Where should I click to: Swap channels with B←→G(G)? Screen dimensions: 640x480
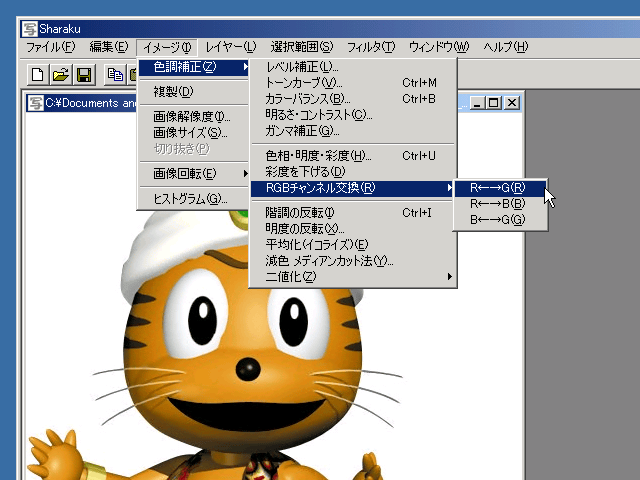coord(500,220)
